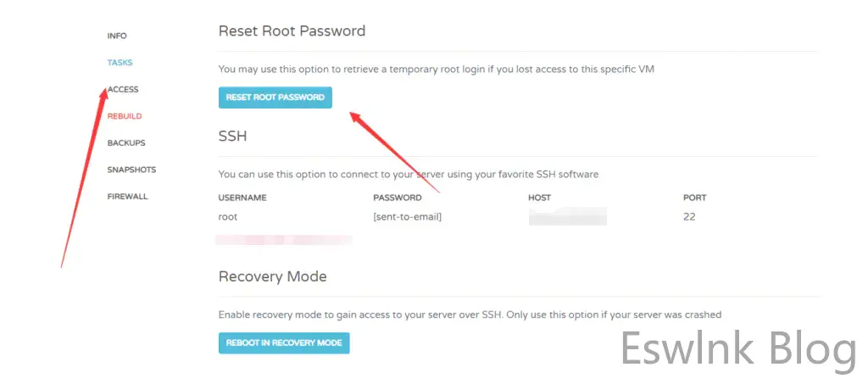
Task: Open SNAPSHOTS from the sidebar
Action: [131, 170]
